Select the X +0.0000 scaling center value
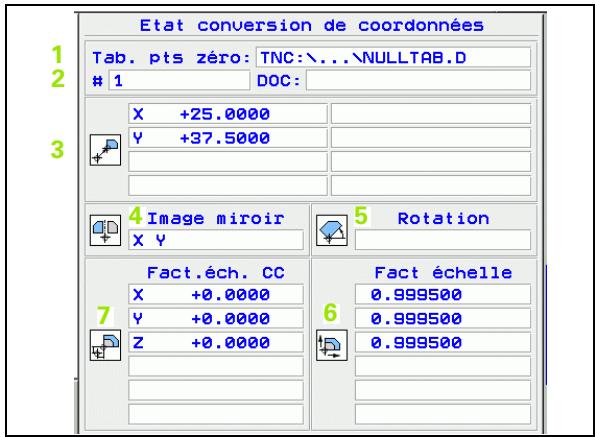This screenshot has width=595, height=437. [x=216, y=294]
